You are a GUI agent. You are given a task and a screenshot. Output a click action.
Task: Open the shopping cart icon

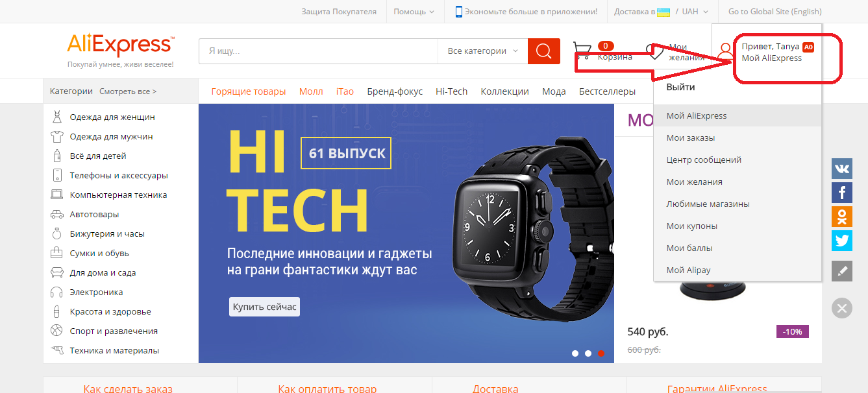click(582, 52)
